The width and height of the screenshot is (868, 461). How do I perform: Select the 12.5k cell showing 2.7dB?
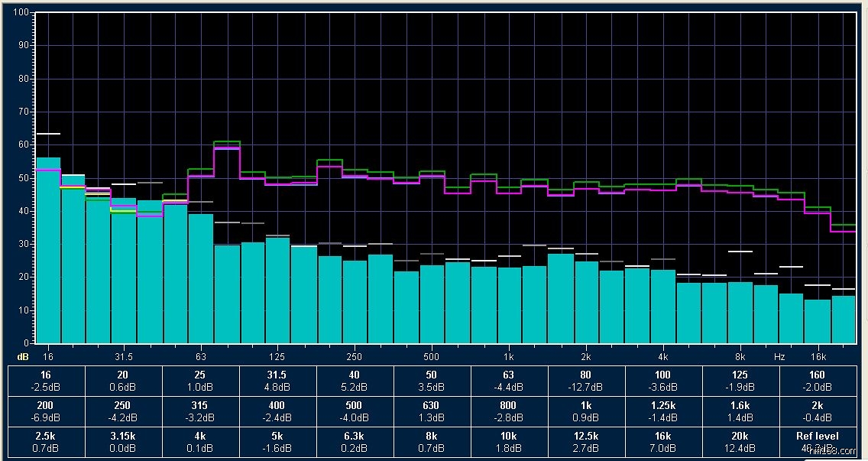click(585, 441)
